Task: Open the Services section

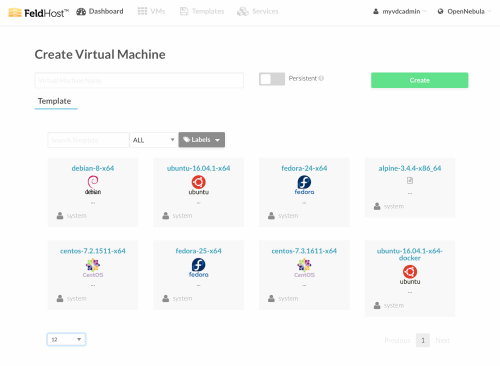Action: (258, 11)
